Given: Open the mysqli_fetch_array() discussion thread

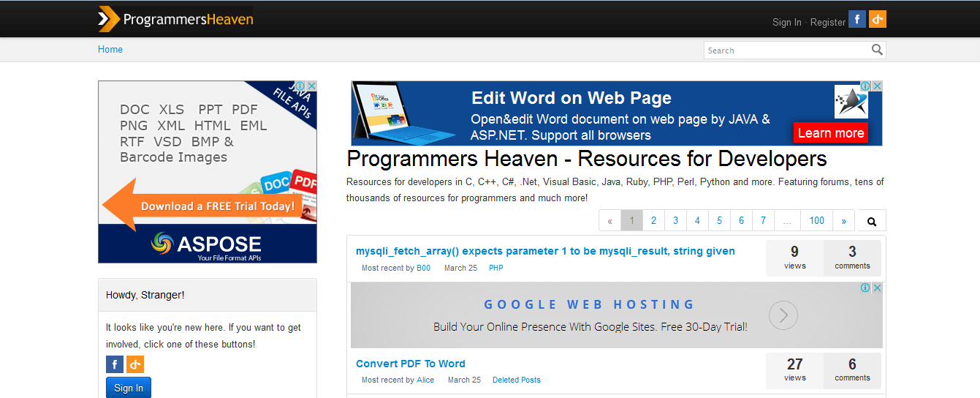Looking at the screenshot, I should tap(545, 251).
